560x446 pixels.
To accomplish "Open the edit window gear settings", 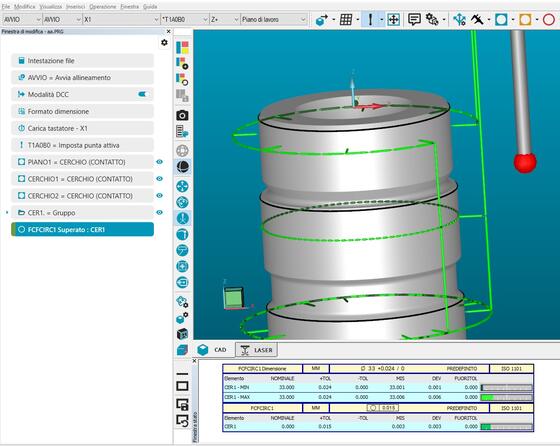I will point(164,42).
